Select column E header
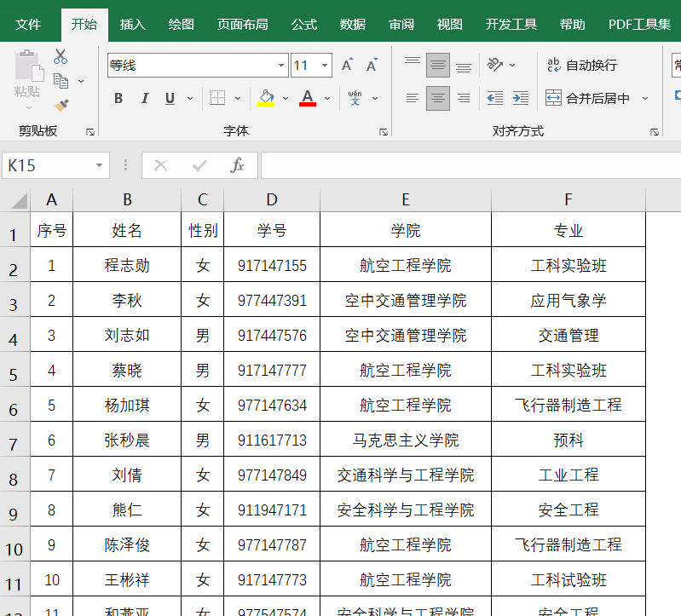The image size is (681, 616). [405, 199]
